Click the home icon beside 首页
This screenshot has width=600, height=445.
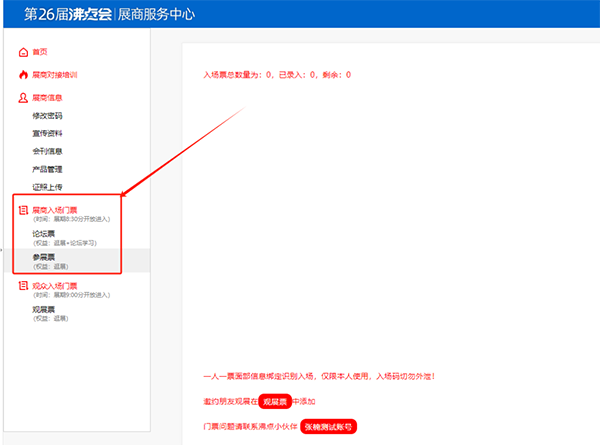pyautogui.click(x=24, y=51)
